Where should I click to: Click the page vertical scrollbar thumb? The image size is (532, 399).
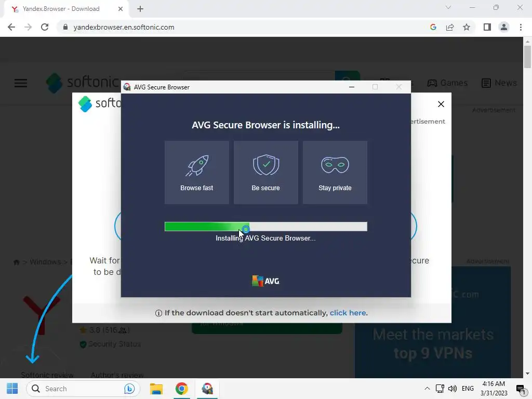tap(527, 57)
